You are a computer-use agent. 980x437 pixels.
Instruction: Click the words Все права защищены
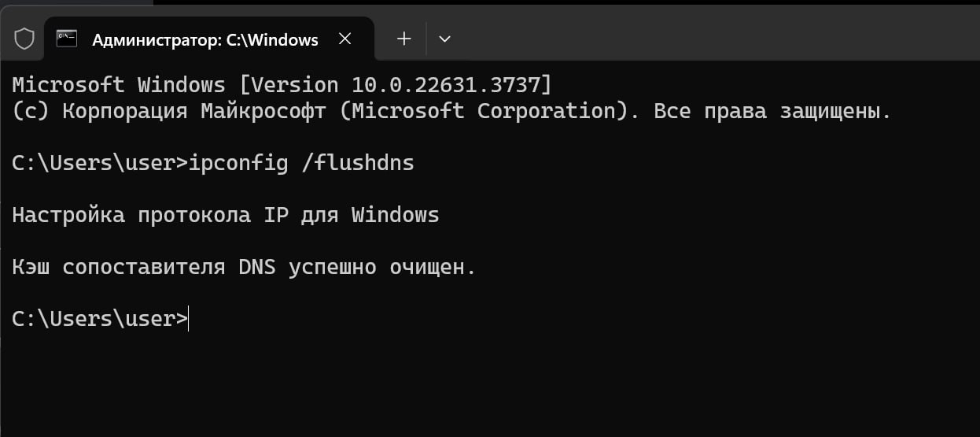pyautogui.click(x=772, y=111)
